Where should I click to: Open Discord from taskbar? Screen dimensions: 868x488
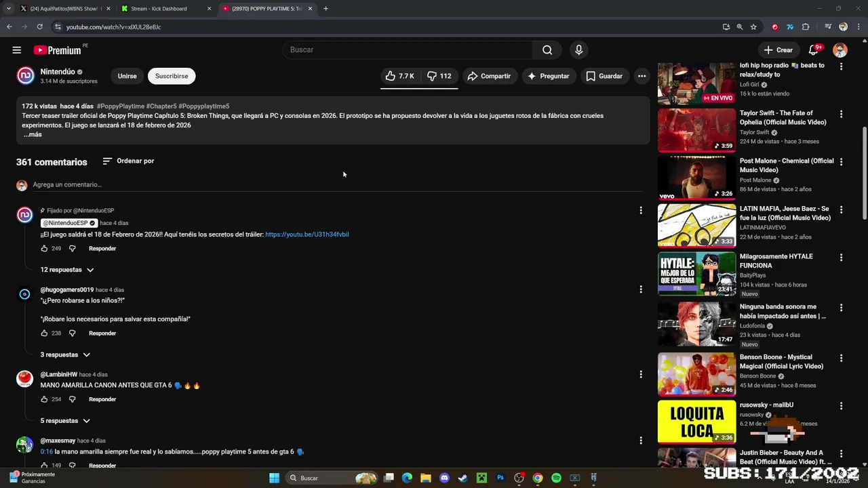444,479
